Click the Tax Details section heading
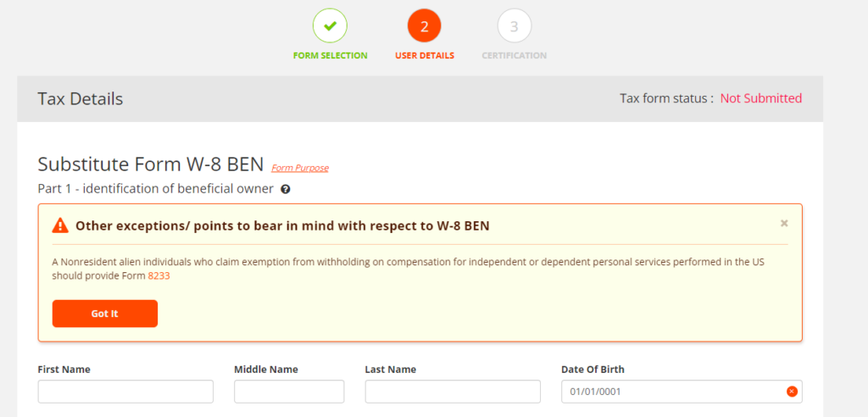Screen dimensions: 868x417 [x=81, y=99]
